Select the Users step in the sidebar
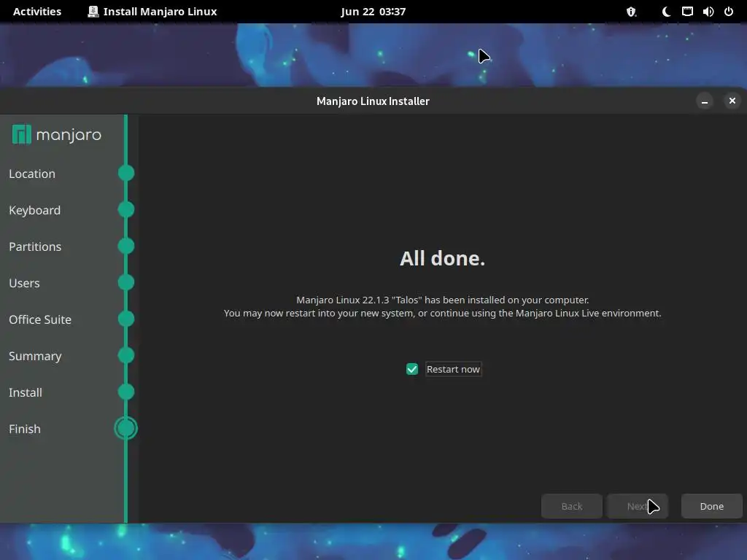The width and height of the screenshot is (747, 560). coord(24,283)
